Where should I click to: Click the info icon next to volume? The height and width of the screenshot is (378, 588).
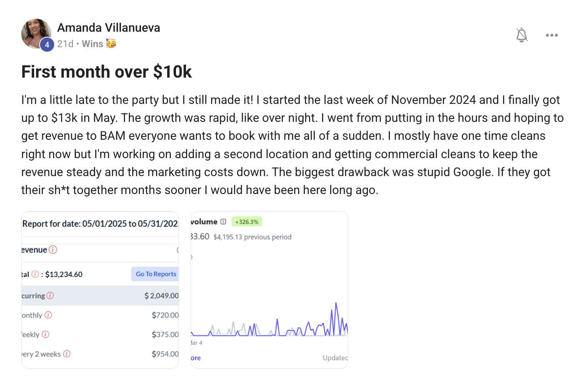[224, 222]
